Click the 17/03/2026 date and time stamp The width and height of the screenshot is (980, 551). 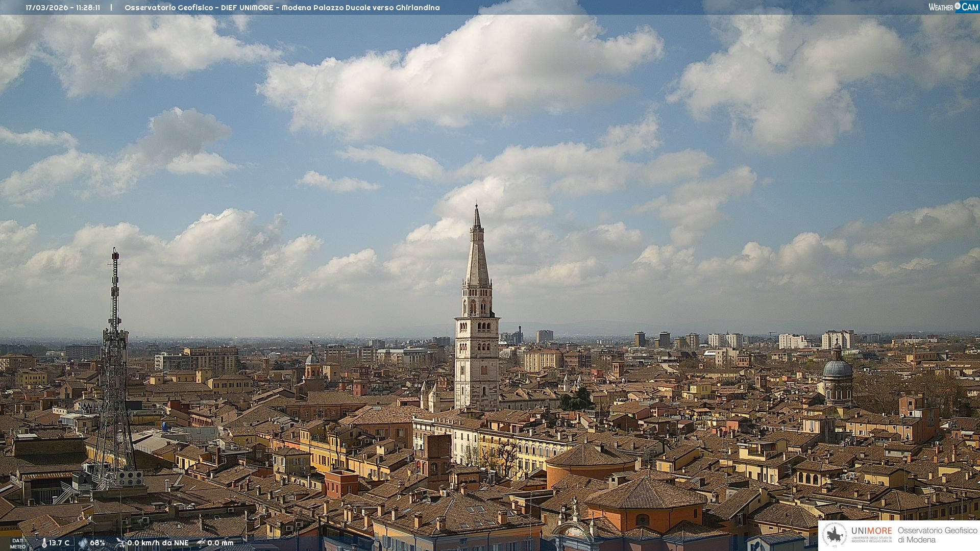pyautogui.click(x=63, y=8)
